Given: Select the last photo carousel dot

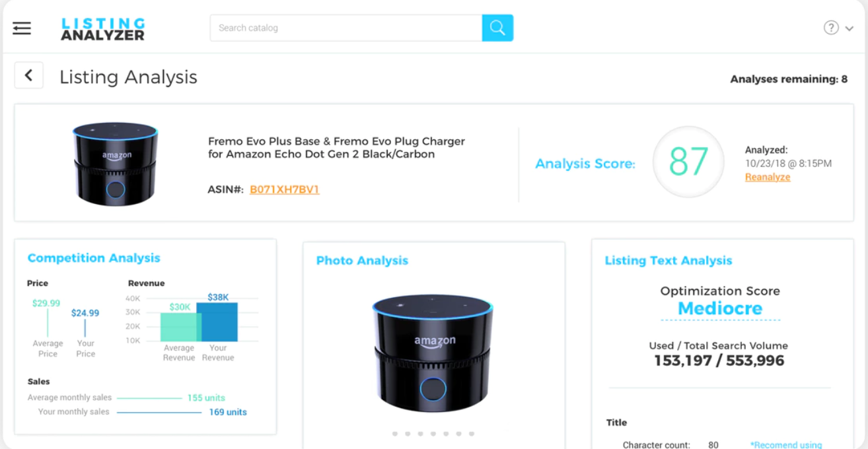Looking at the screenshot, I should pyautogui.click(x=472, y=434).
